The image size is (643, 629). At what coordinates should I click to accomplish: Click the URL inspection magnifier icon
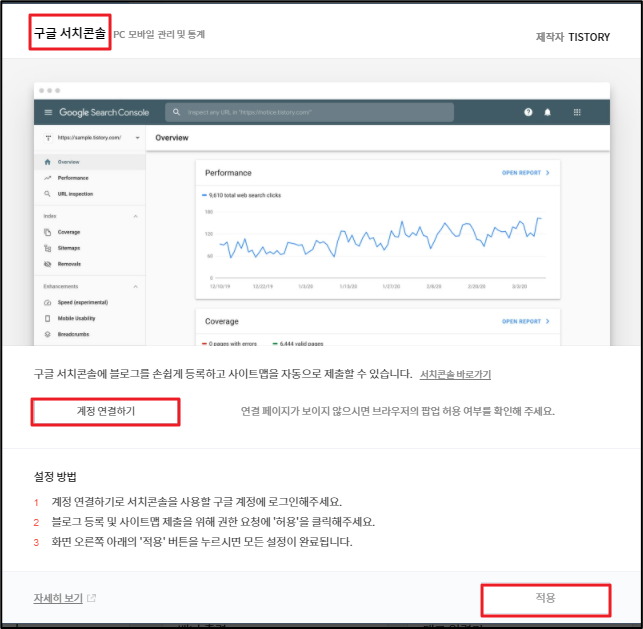coord(48,194)
